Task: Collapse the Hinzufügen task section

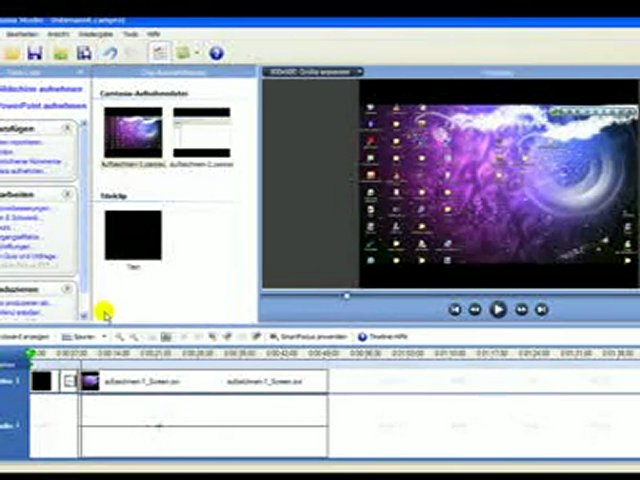Action: coord(69,129)
